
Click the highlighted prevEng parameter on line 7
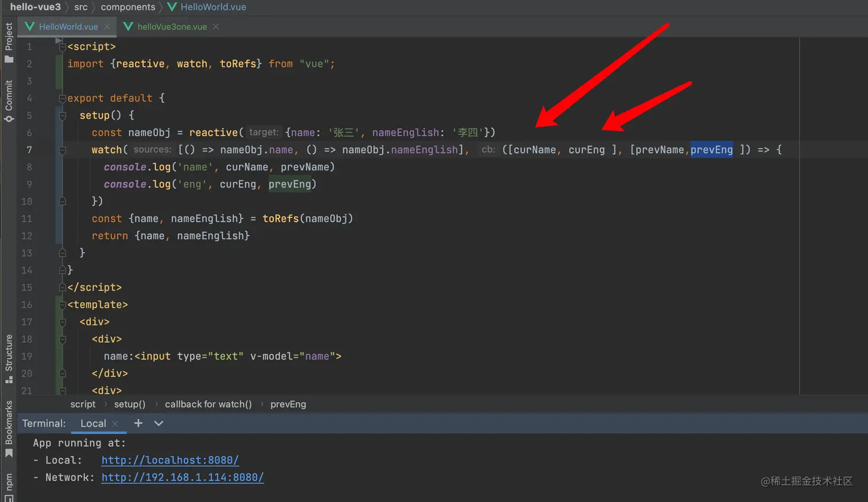[711, 150]
